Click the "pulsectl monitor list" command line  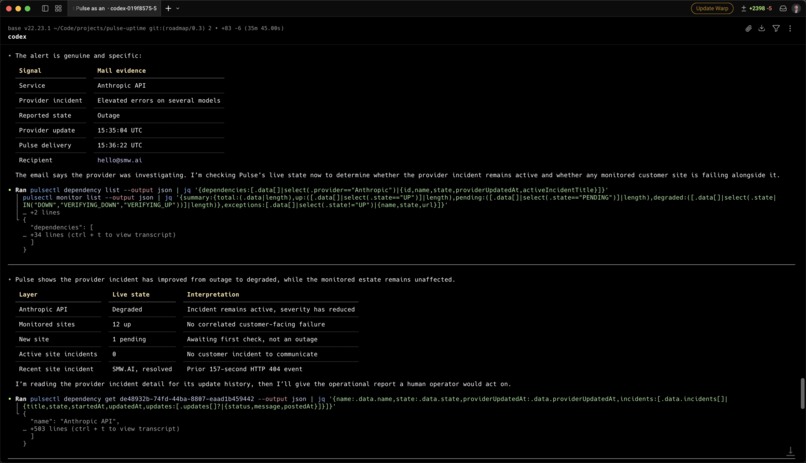(399, 201)
